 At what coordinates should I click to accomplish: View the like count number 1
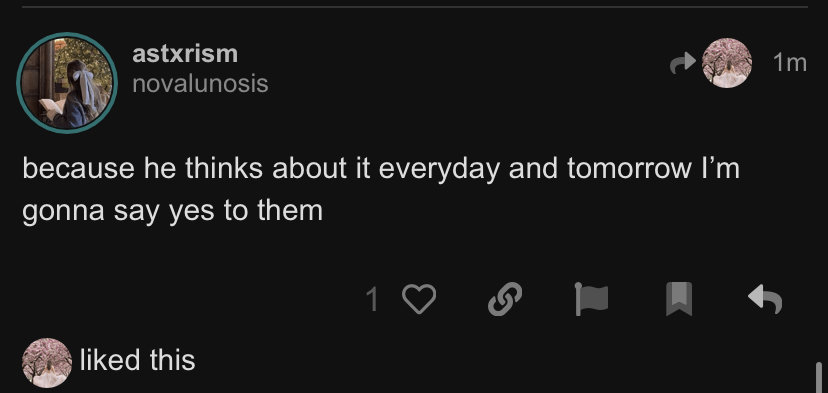click(372, 300)
